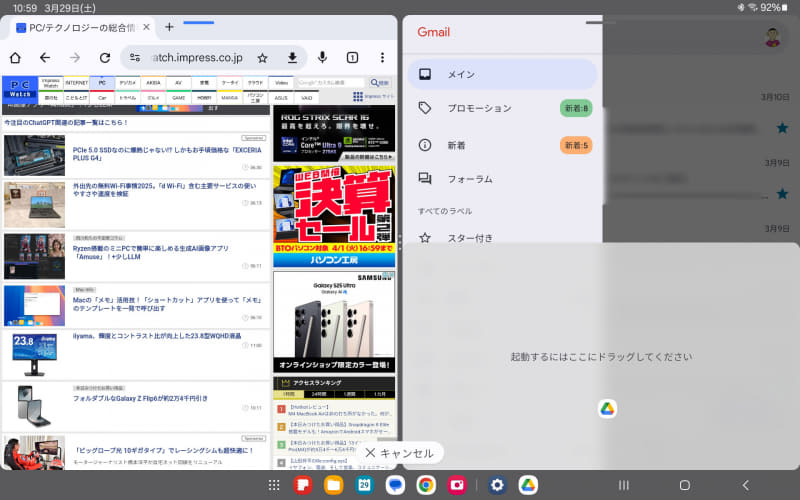800x500 pixels.
Task: Bookmark this page with the star icon
Action: click(x=262, y=58)
